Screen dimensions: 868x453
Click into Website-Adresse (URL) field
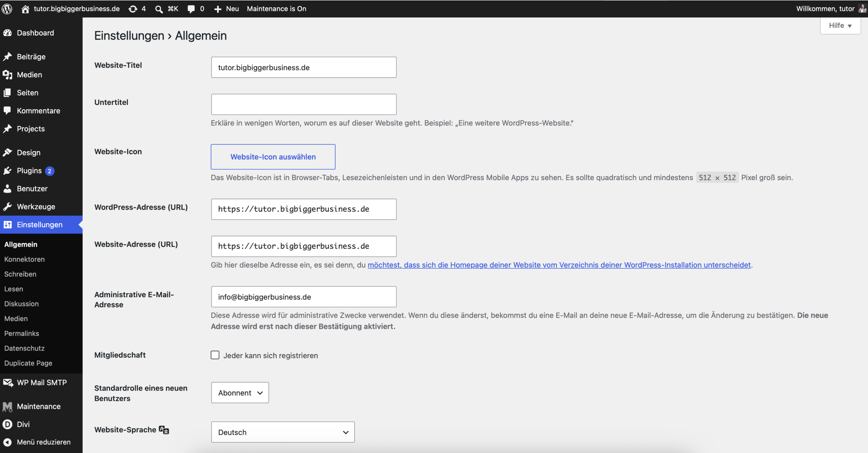[304, 246]
